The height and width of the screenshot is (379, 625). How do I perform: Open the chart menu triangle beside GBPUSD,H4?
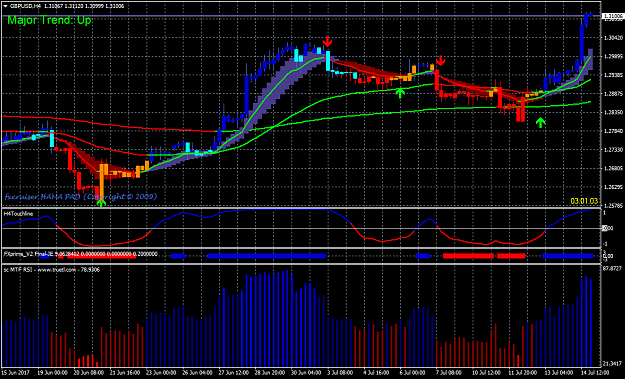tap(6, 6)
